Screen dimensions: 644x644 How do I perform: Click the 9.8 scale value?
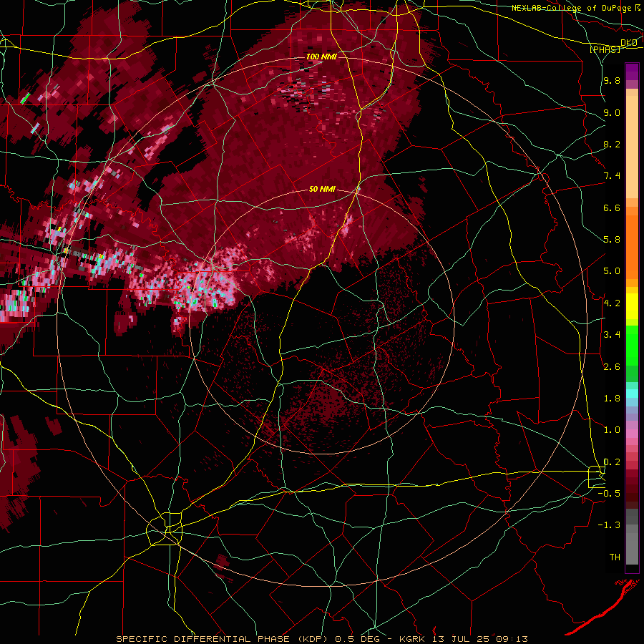pyautogui.click(x=612, y=81)
